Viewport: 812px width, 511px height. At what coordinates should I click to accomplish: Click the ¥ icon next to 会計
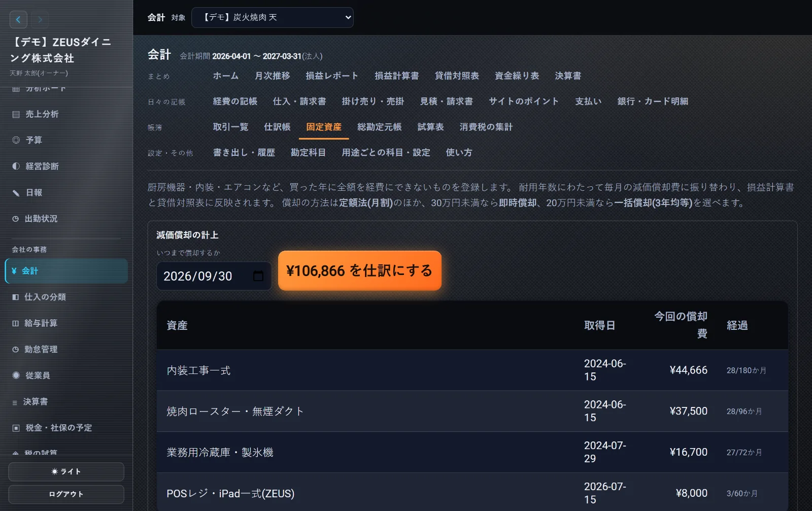(x=14, y=271)
